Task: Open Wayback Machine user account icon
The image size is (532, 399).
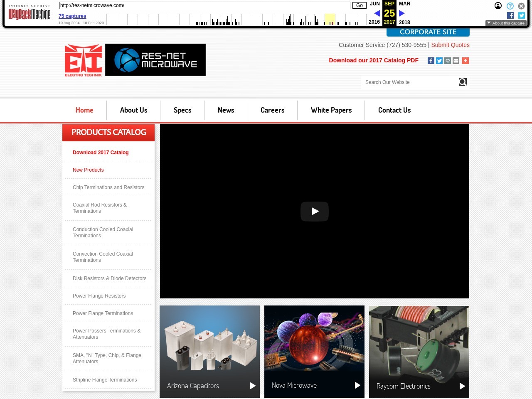Action: (498, 6)
